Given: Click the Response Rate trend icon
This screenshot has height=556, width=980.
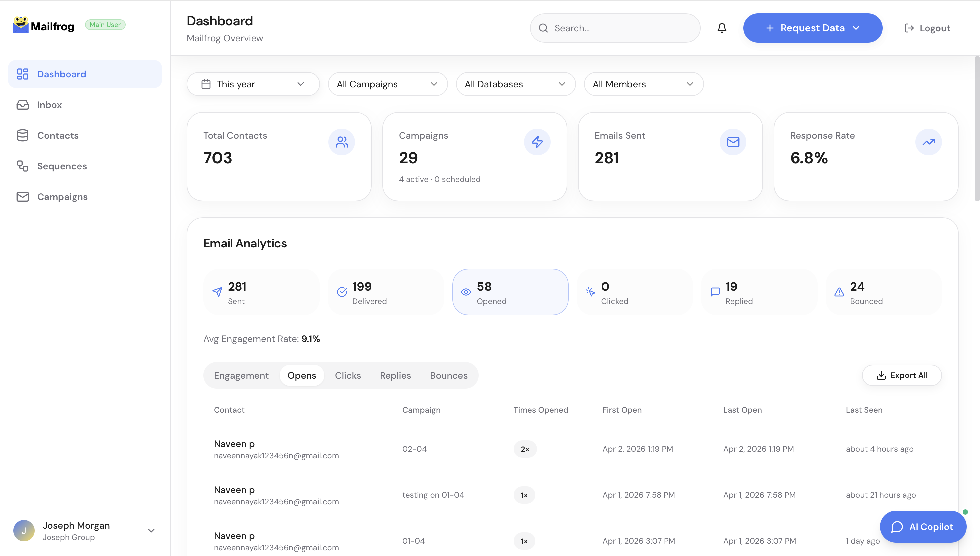Looking at the screenshot, I should coord(928,142).
